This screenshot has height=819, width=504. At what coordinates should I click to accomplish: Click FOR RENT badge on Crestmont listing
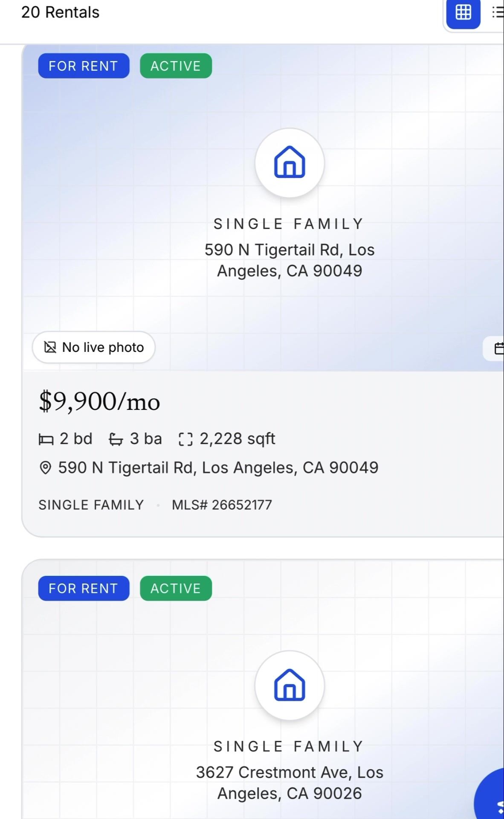pos(84,588)
